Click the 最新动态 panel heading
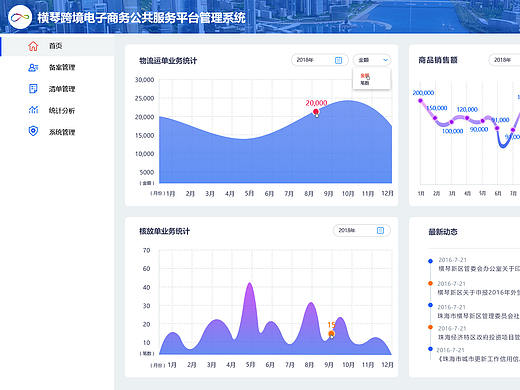 click(443, 232)
